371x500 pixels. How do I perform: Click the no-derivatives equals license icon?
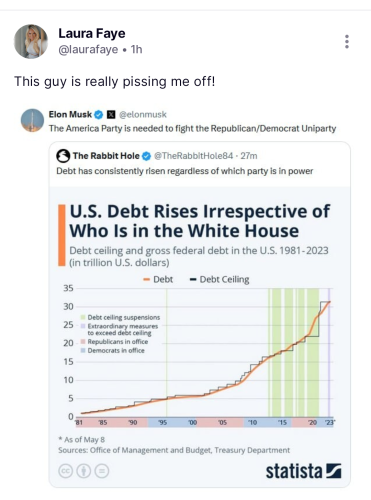coord(102,471)
